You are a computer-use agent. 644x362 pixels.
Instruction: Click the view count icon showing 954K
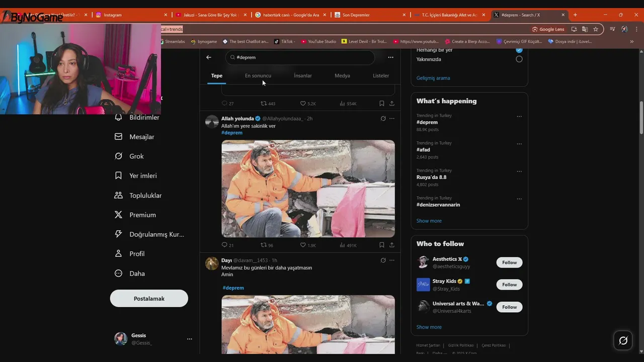point(342,104)
